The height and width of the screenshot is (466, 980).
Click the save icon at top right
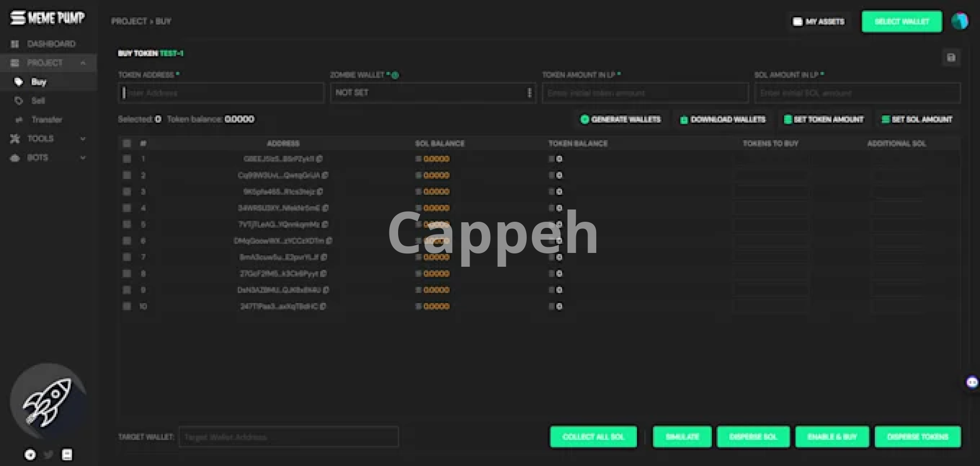(951, 58)
